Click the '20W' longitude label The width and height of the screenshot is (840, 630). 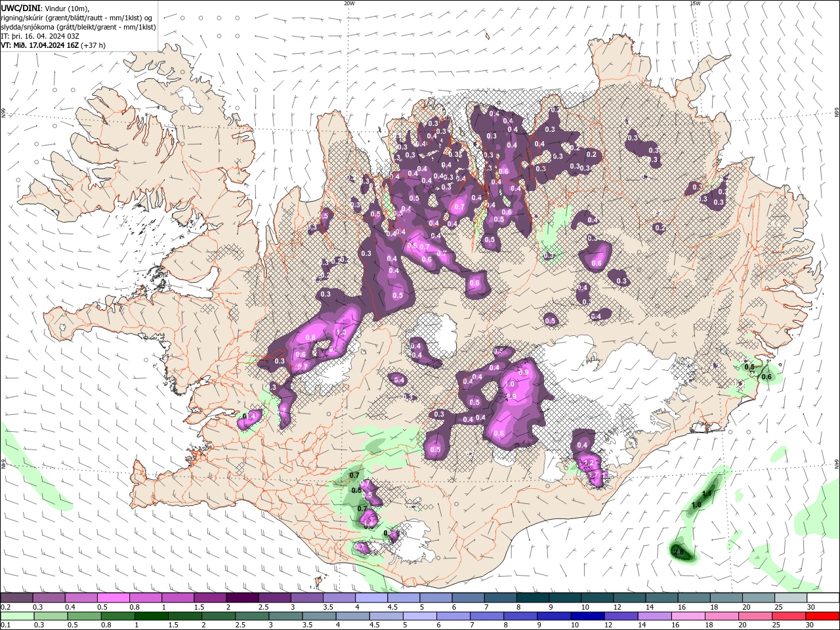click(349, 3)
